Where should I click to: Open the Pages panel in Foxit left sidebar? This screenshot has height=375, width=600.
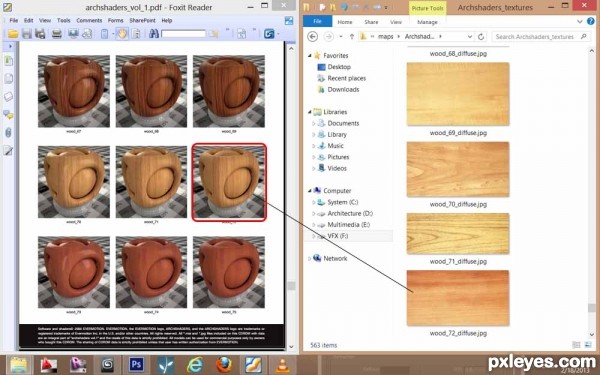(x=8, y=78)
